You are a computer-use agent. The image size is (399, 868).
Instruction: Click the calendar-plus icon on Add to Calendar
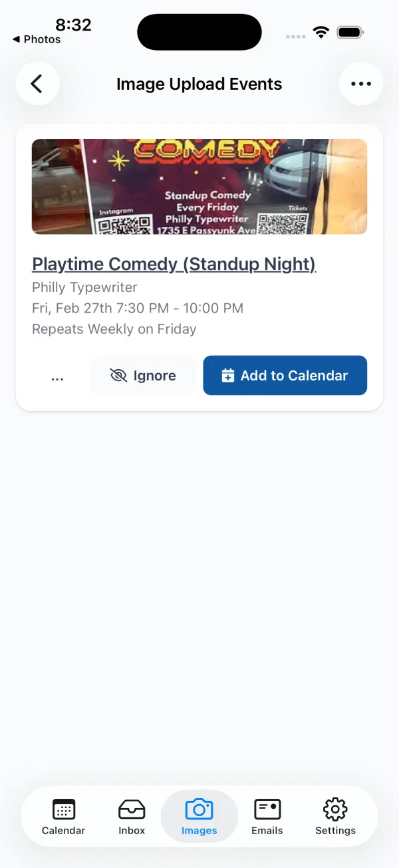(x=228, y=375)
